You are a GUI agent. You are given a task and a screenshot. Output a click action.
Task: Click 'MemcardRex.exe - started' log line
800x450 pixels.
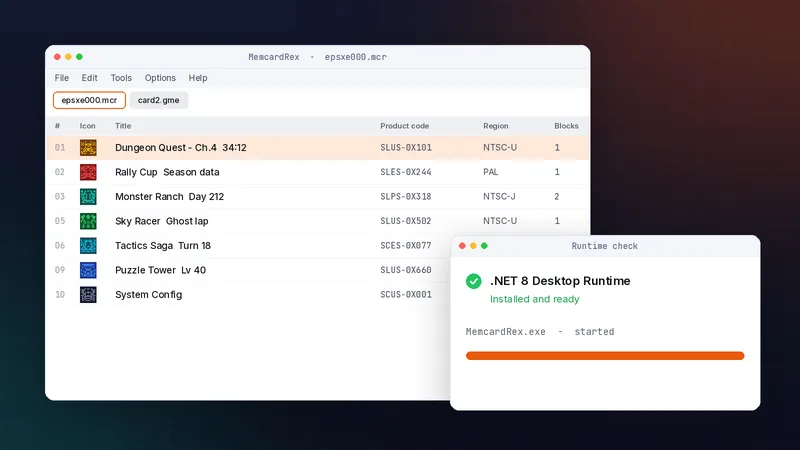(x=540, y=332)
